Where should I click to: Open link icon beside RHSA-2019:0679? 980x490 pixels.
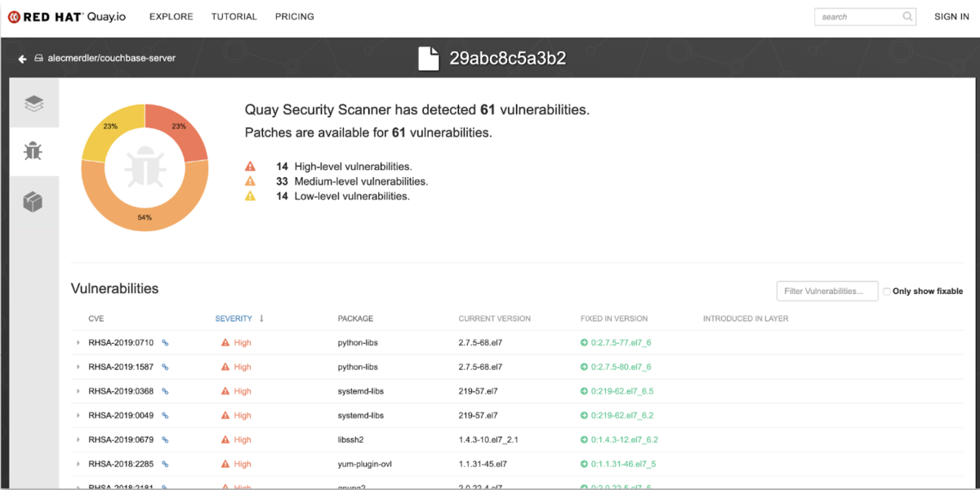[165, 440]
